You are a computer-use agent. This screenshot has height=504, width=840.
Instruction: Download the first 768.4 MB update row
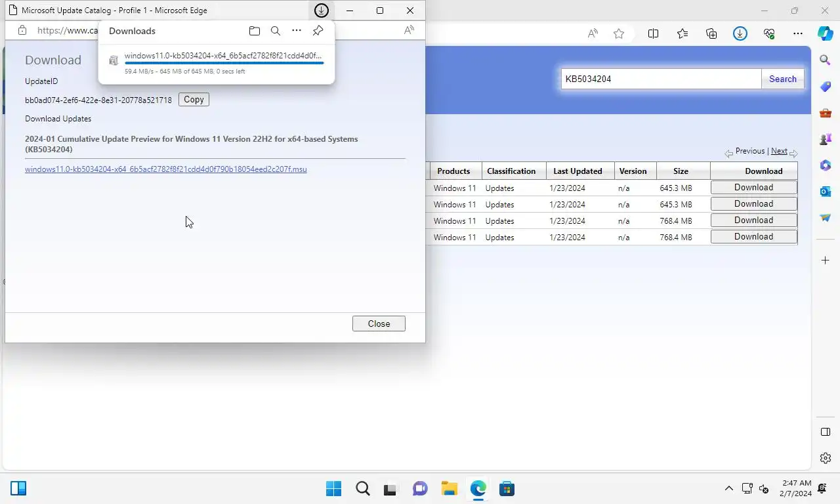(753, 220)
